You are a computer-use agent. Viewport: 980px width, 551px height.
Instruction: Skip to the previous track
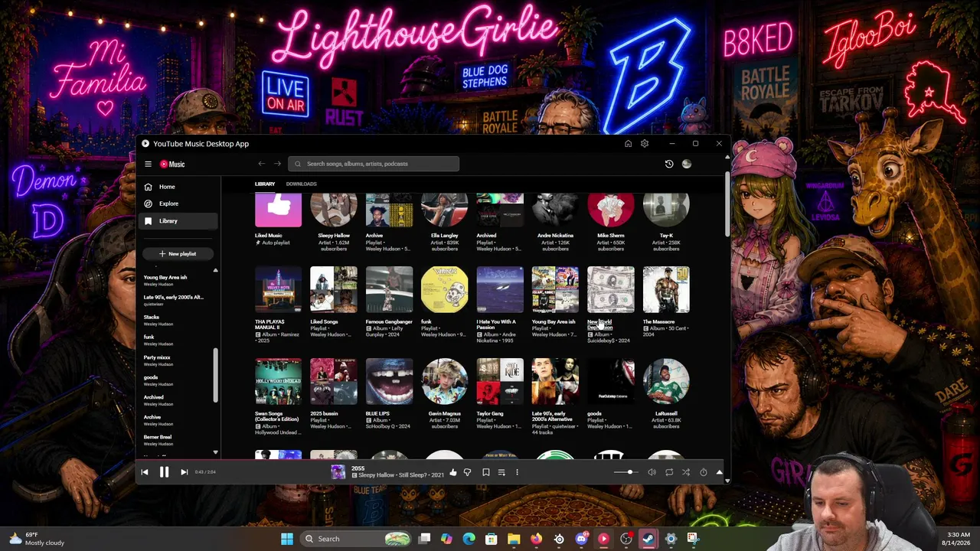point(145,472)
